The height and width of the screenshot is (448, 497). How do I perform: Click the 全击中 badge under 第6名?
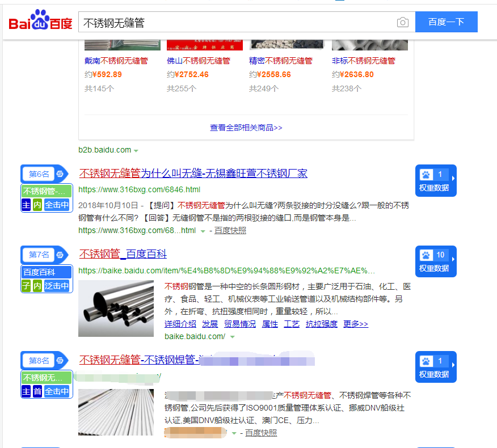[57, 205]
